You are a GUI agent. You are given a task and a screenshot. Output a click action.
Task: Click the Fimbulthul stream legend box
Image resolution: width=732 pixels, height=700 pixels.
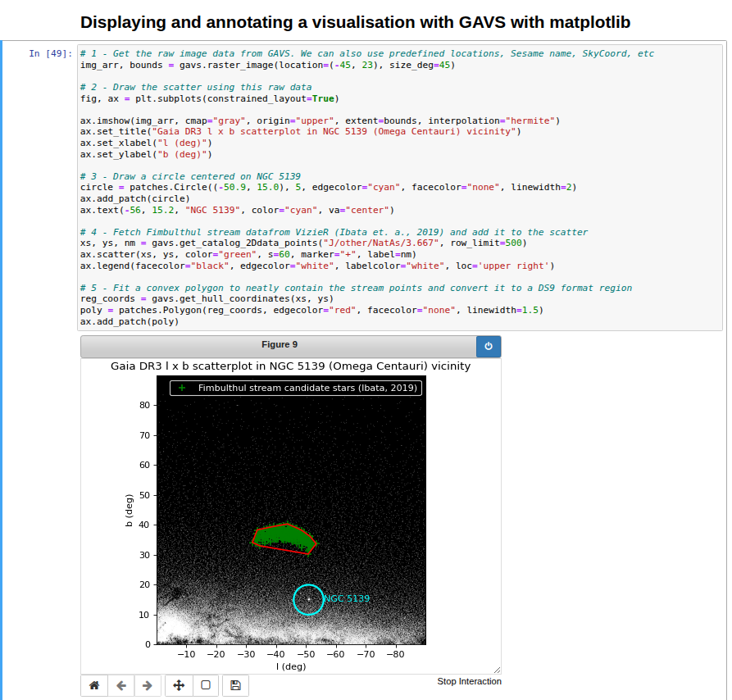point(296,388)
